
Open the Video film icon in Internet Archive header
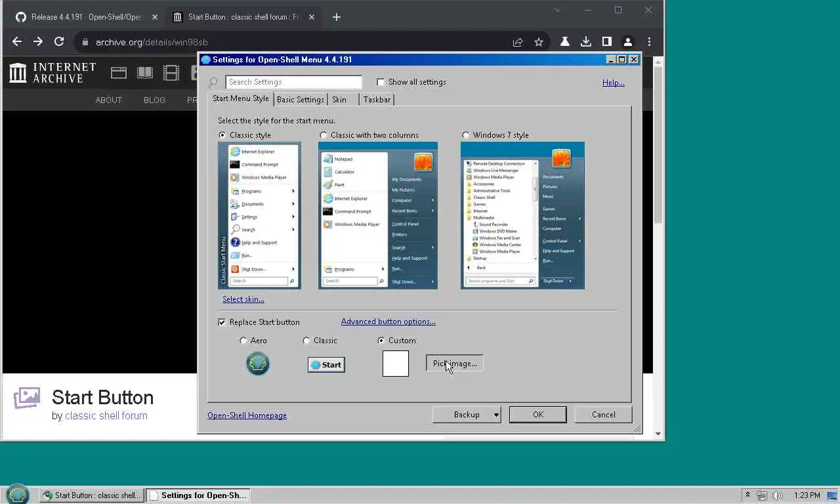[x=171, y=73]
